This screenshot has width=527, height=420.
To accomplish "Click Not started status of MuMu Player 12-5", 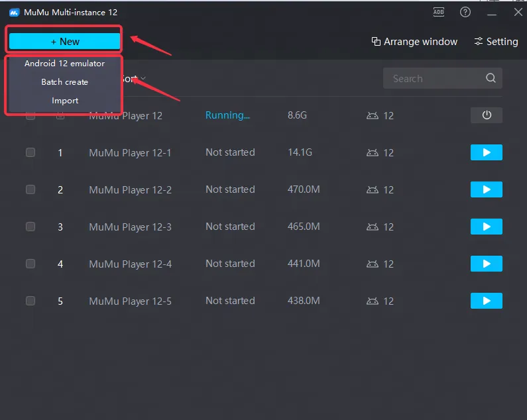I will 230,301.
